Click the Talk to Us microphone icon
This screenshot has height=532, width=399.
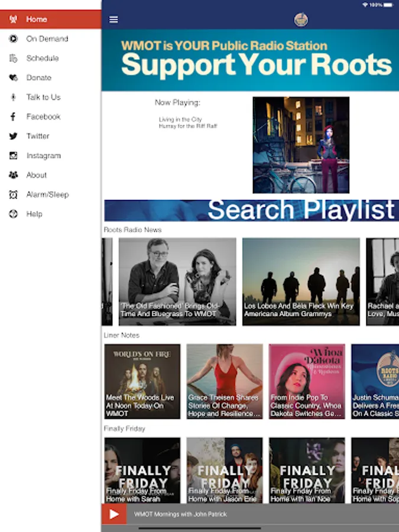(x=13, y=98)
